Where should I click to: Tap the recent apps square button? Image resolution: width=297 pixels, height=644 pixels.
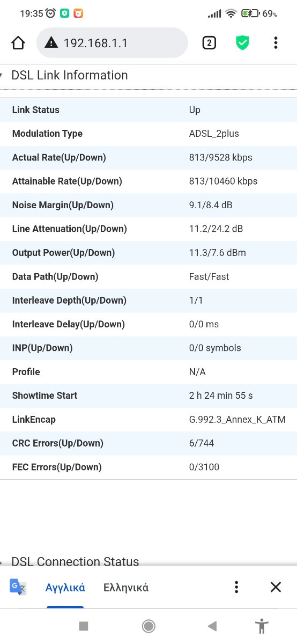83,626
